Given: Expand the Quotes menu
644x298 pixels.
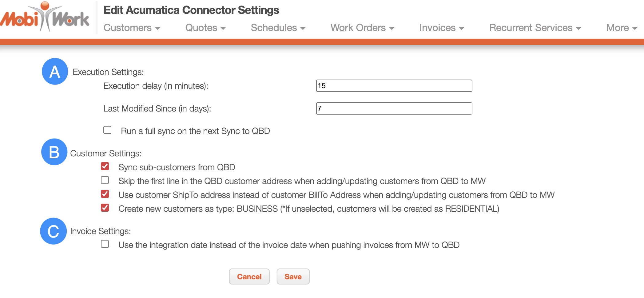Looking at the screenshot, I should point(205,28).
